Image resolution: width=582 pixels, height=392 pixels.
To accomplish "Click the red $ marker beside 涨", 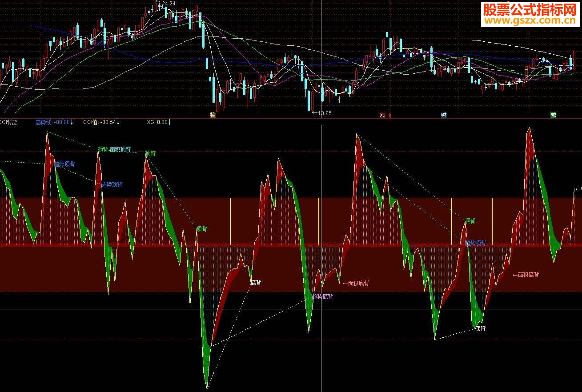I will (x=390, y=116).
